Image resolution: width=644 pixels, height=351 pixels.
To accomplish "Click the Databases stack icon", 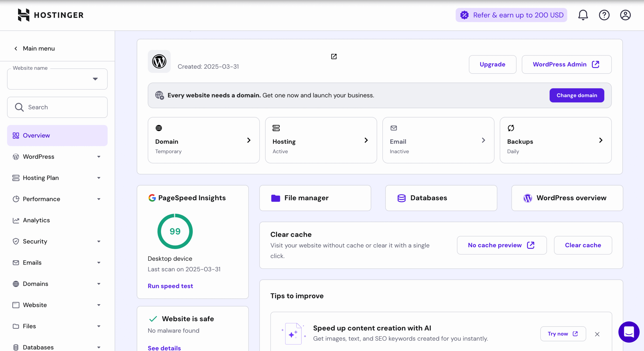I will pos(401,198).
